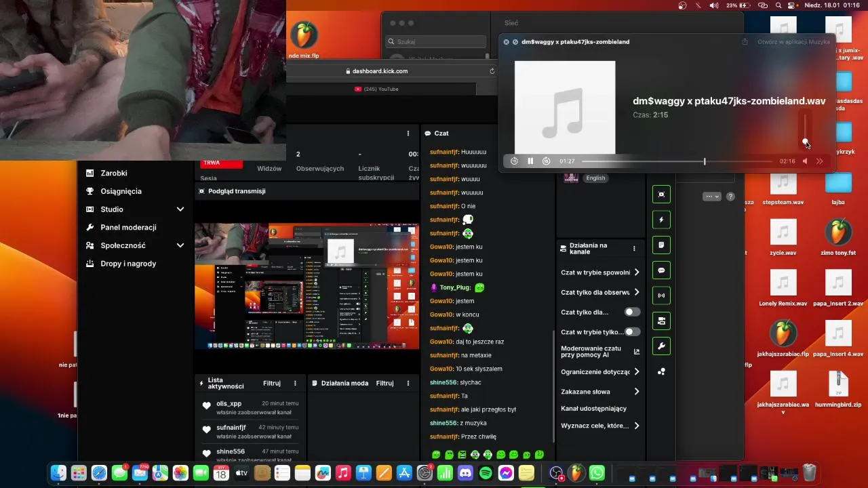Open Finder from the Dock
868x488 pixels.
click(58, 472)
